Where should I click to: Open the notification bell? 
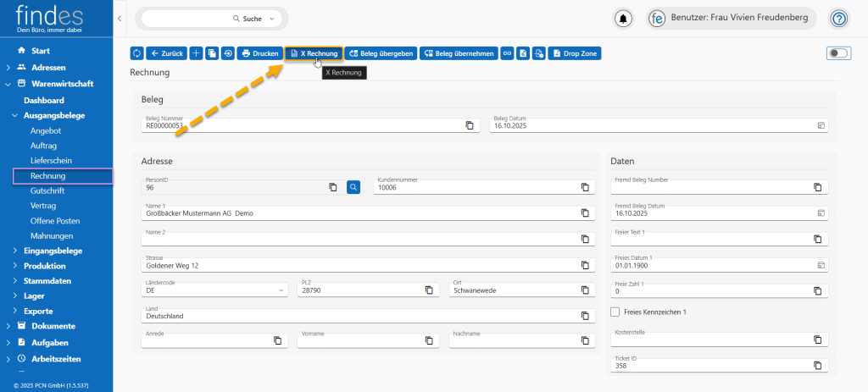[624, 19]
